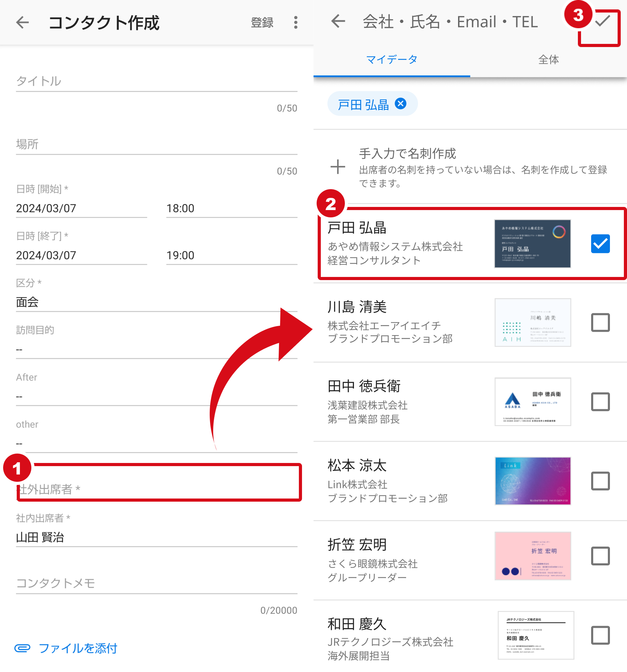The image size is (627, 672).
Task: Check the 和田 慶久 checkbox
Action: [x=600, y=635]
